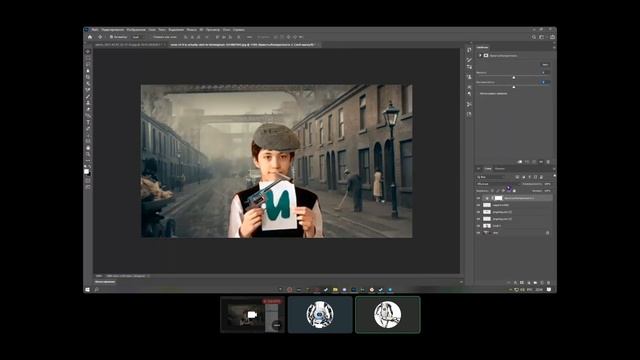Open the Непрозрачность opacity value dropdown
This screenshot has height=360, width=640.
pyautogui.click(x=548, y=184)
